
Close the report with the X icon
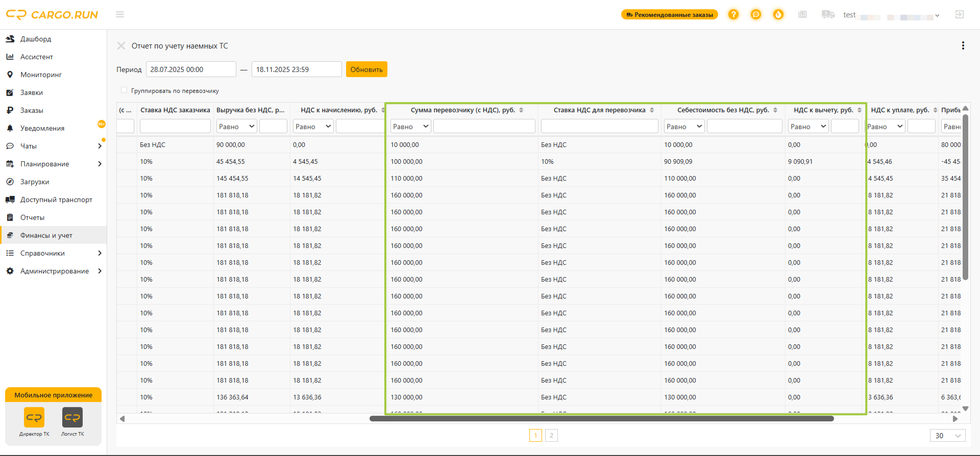pyautogui.click(x=121, y=46)
